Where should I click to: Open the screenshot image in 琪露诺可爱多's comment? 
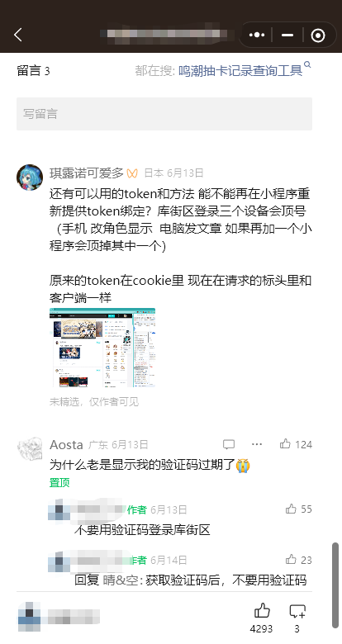102,348
